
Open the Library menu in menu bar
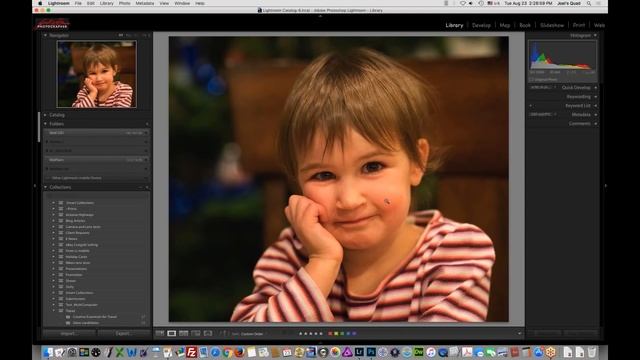point(107,3)
